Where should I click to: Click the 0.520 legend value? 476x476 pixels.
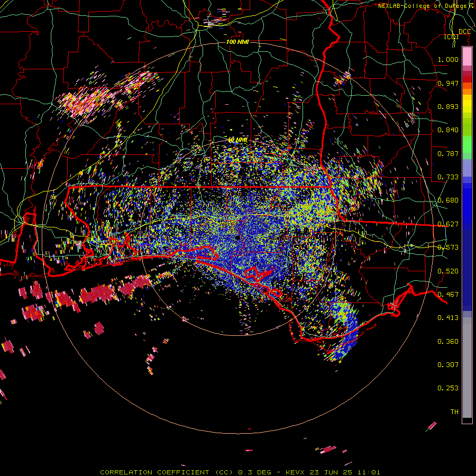448,271
